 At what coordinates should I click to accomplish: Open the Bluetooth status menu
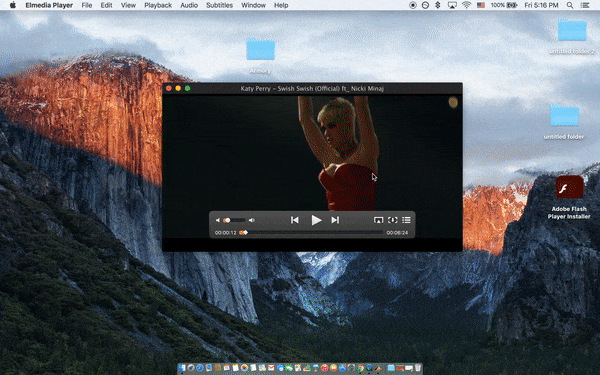[x=438, y=5]
